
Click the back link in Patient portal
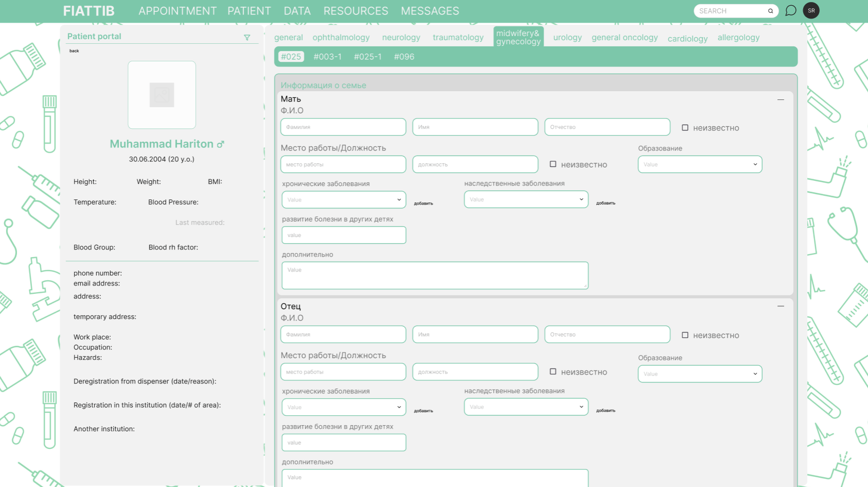click(74, 51)
